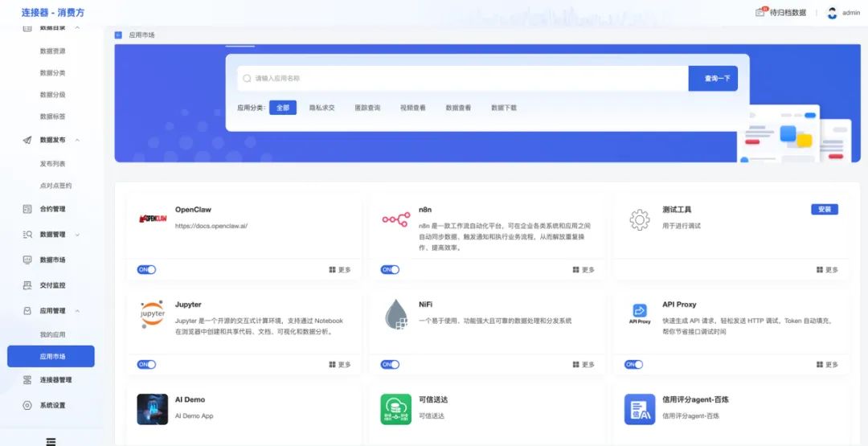Click the 数据市场 sidebar icon
Image resolution: width=868 pixels, height=446 pixels.
[x=27, y=260]
